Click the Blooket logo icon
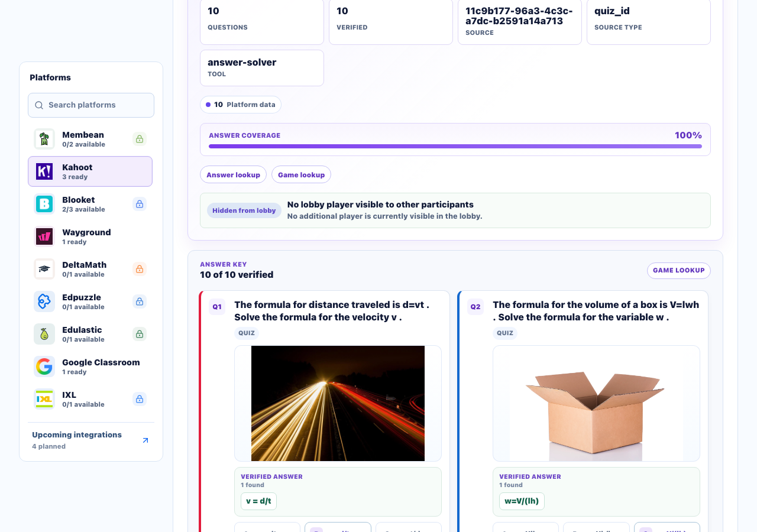The width and height of the screenshot is (757, 532). 44,204
